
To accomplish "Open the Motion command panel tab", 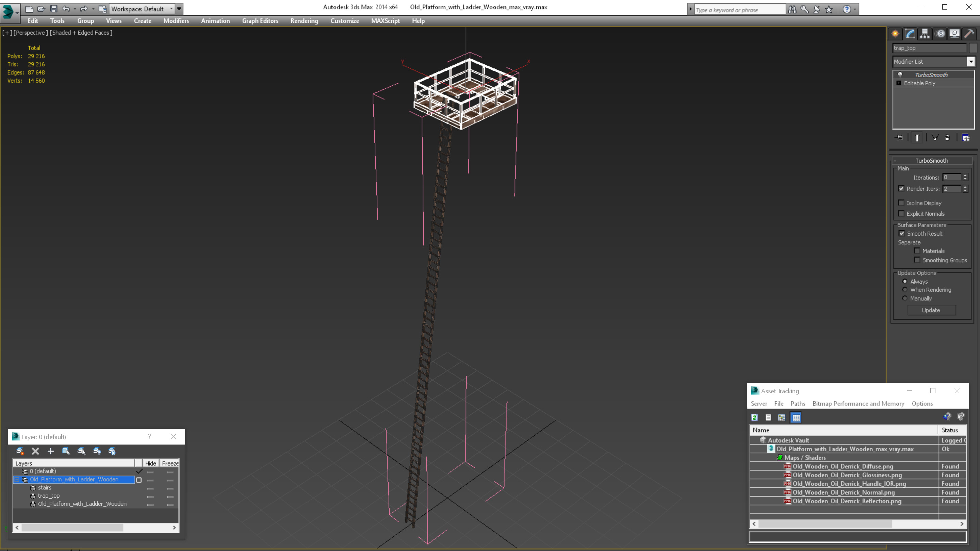I will click(x=940, y=34).
